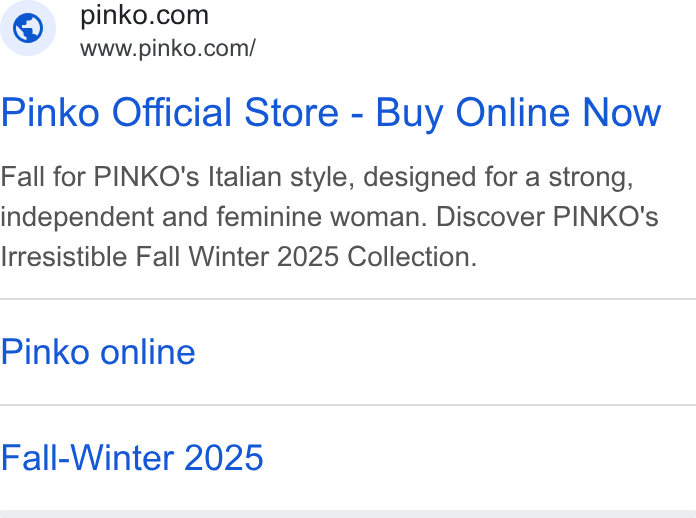Click the divider line above Pinko online
Image resolution: width=696 pixels, height=518 pixels.
pos(348,299)
